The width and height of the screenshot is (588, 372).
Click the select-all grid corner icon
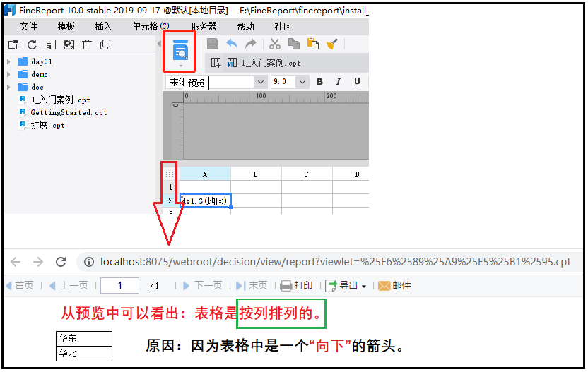[170, 174]
